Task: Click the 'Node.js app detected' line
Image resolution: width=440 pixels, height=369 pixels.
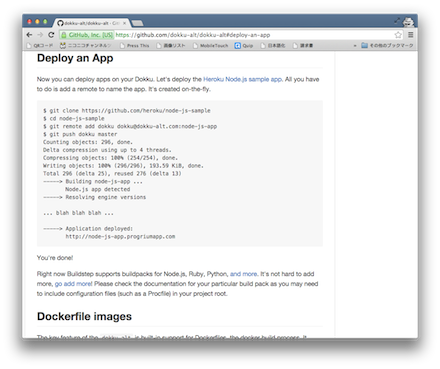Action: [98, 189]
